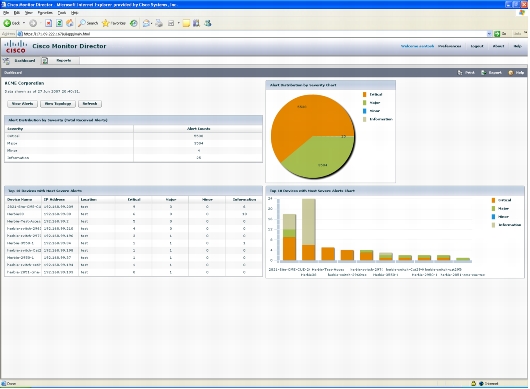Click the Help icon in dashboard bar
The width and height of the screenshot is (530, 389).
click(511, 73)
